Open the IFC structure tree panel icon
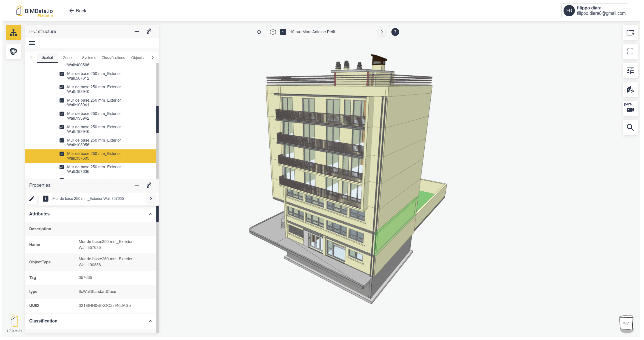Screen dimensions: 644x340 13,33
